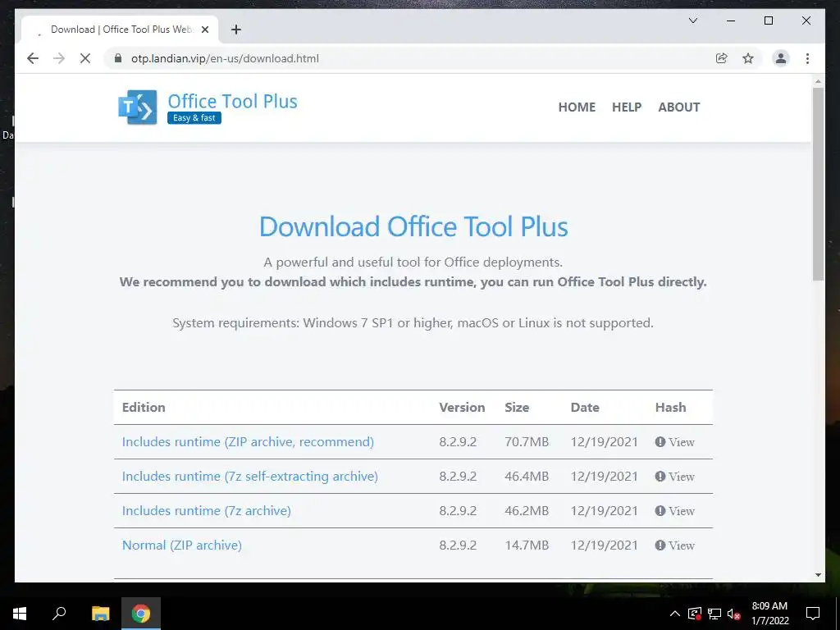Download Normal (ZIP archive)
Screen dimensions: 840x630
pyautogui.click(x=181, y=546)
